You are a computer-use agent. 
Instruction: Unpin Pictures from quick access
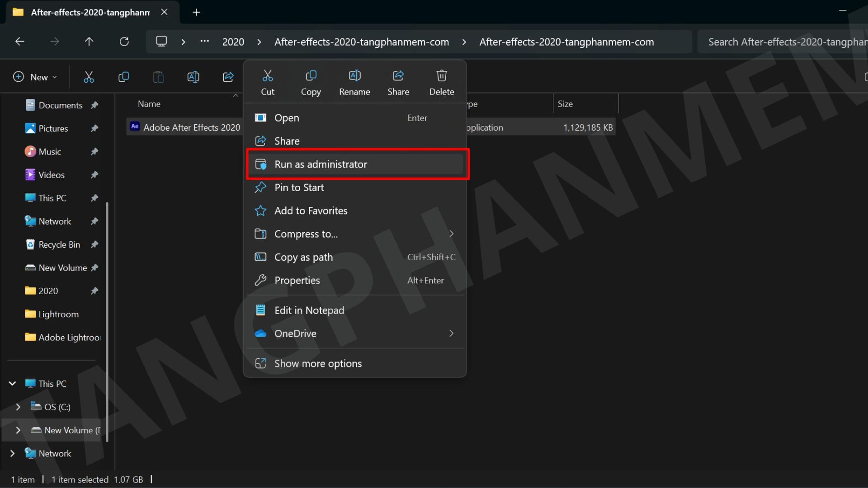pyautogui.click(x=94, y=128)
